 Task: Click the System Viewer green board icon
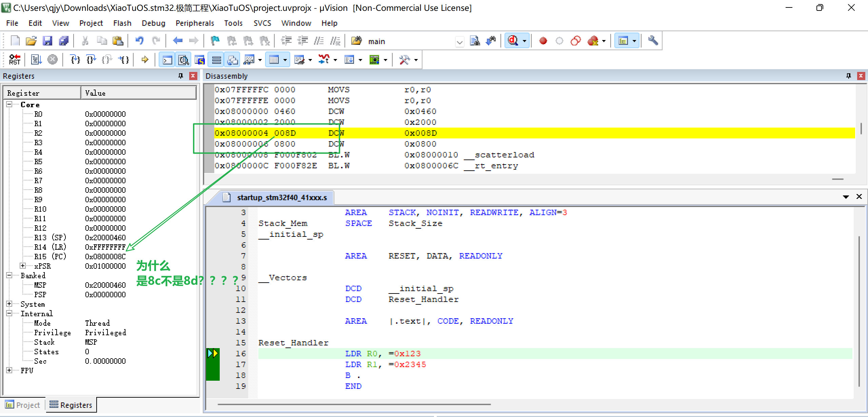click(x=374, y=60)
